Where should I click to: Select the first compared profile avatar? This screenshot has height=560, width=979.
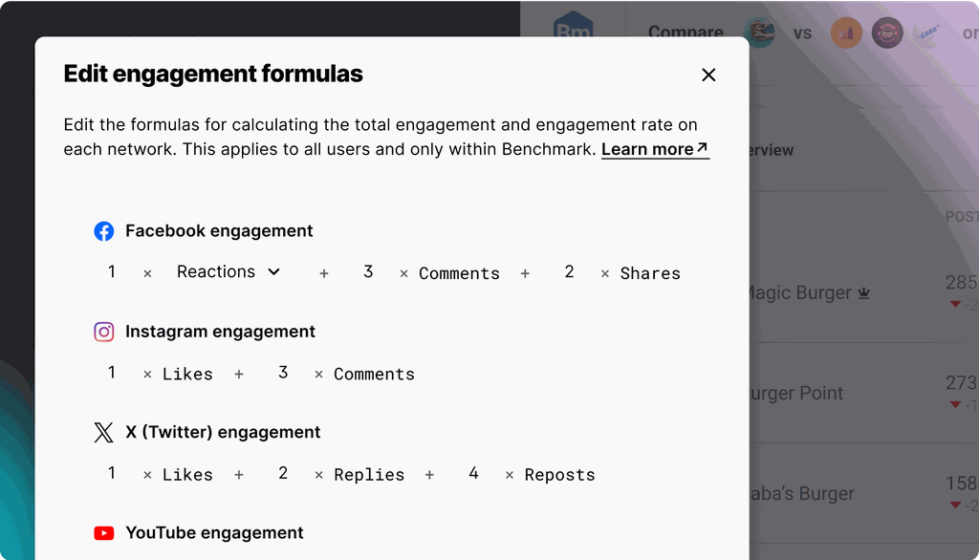(759, 32)
